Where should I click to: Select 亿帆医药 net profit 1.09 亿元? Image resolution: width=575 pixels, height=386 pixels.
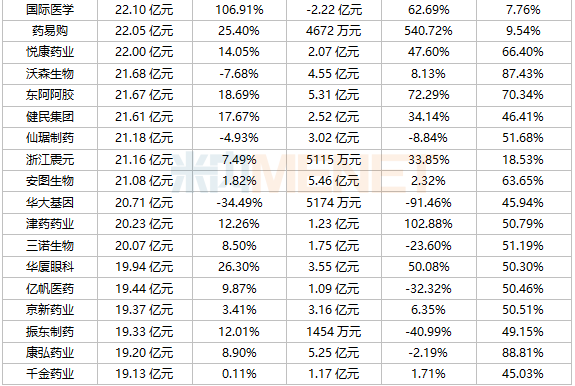click(333, 289)
